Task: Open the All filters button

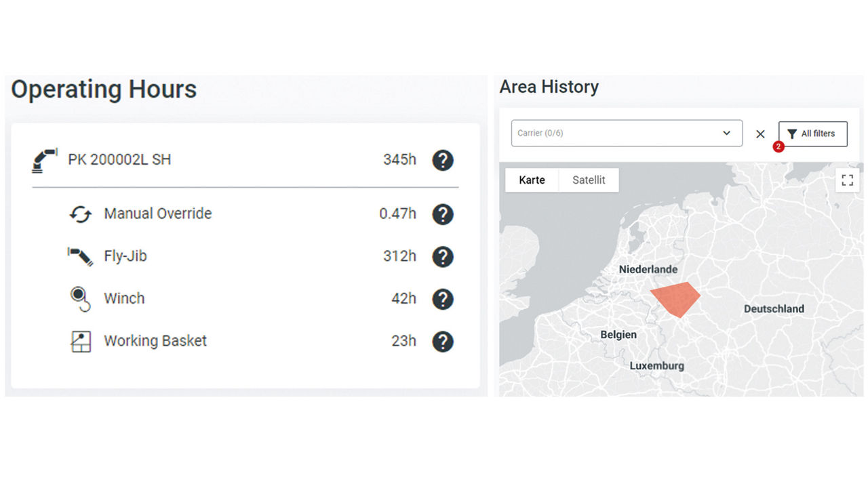Action: click(812, 134)
